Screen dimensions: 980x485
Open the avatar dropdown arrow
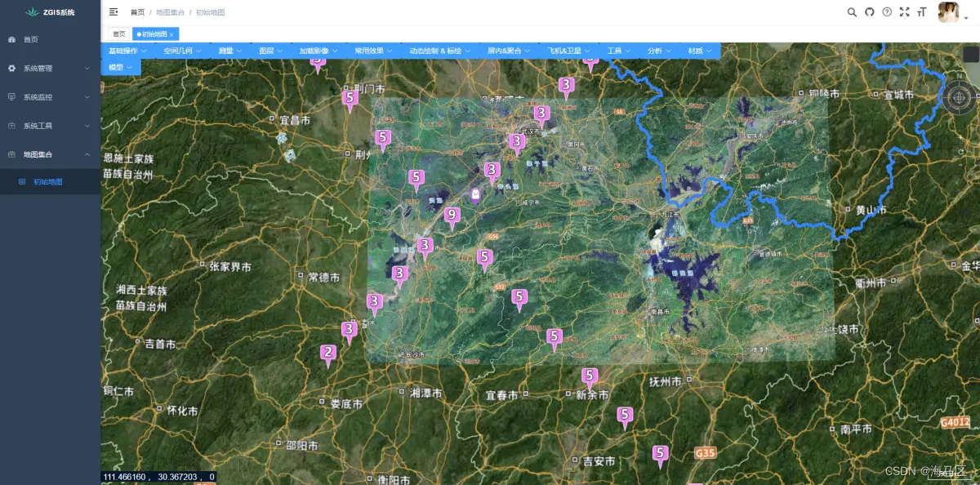(x=966, y=18)
